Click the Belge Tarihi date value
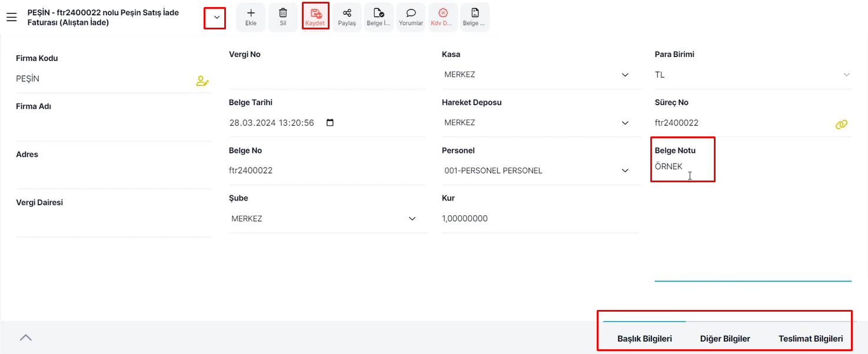The image size is (868, 354). point(271,123)
